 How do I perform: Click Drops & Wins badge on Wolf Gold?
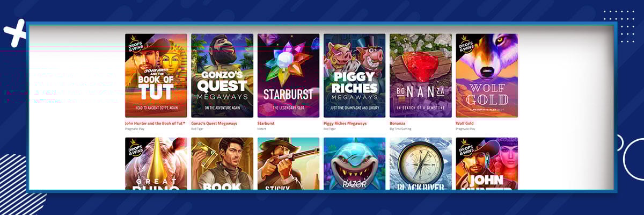pyautogui.click(x=466, y=45)
